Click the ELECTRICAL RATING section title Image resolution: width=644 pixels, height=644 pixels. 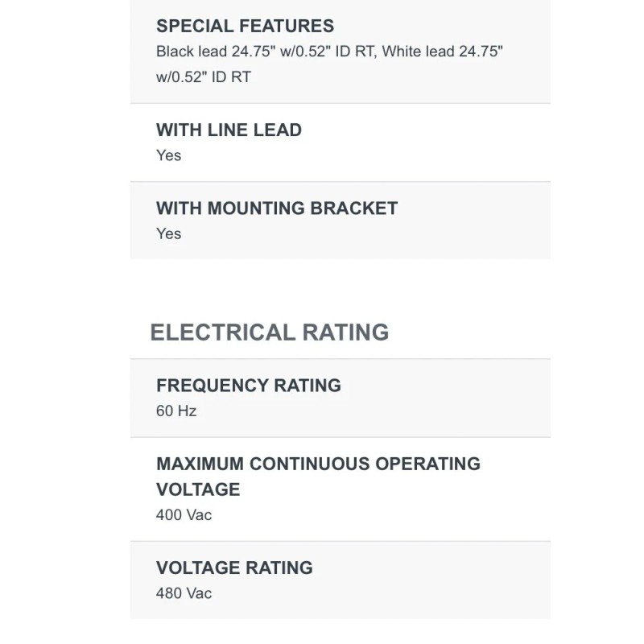pos(270,332)
